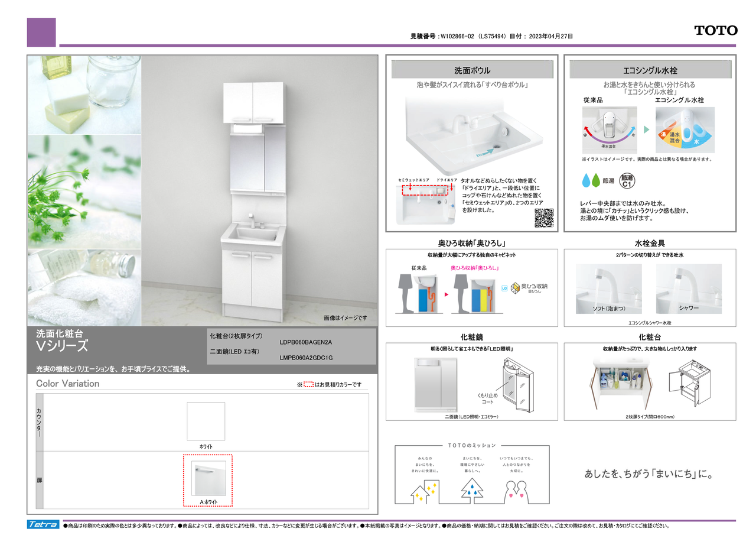Click the two people with hearts icon
The height and width of the screenshot is (535, 756).
[x=516, y=491]
